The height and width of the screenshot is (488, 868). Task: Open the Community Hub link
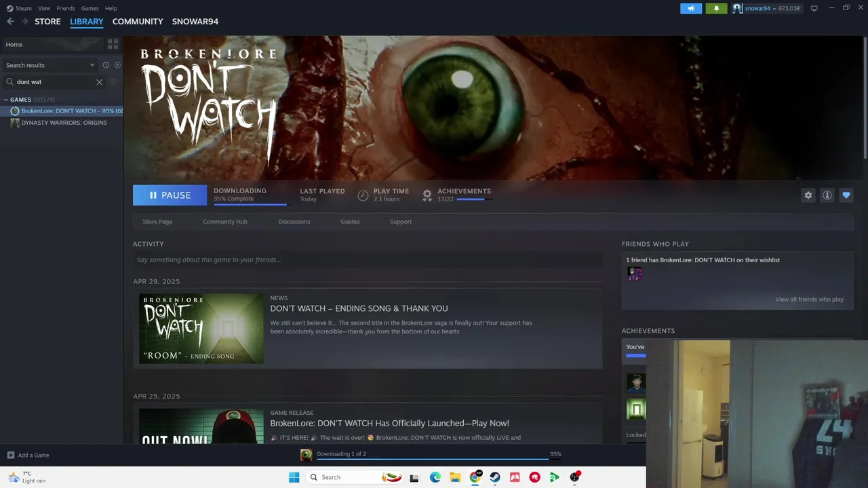coord(225,222)
